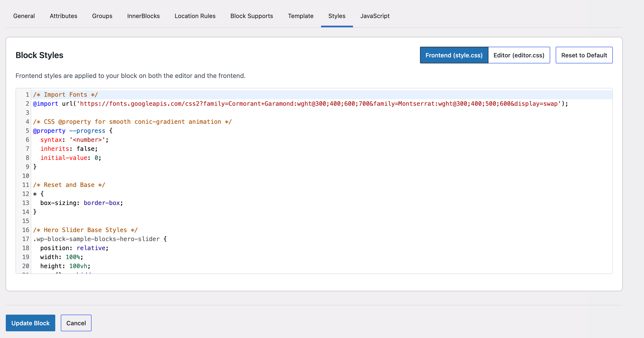Click the Block Styles heading
The image size is (644, 338).
(x=40, y=55)
